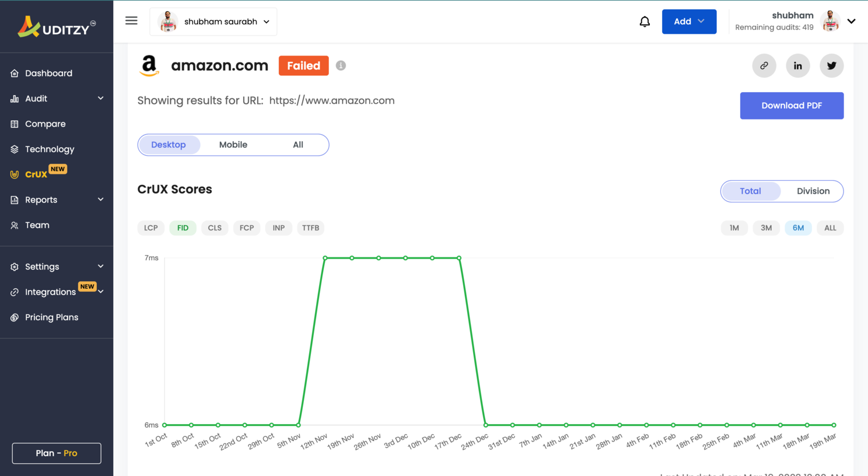Click the Reports sidebar icon

(x=15, y=200)
